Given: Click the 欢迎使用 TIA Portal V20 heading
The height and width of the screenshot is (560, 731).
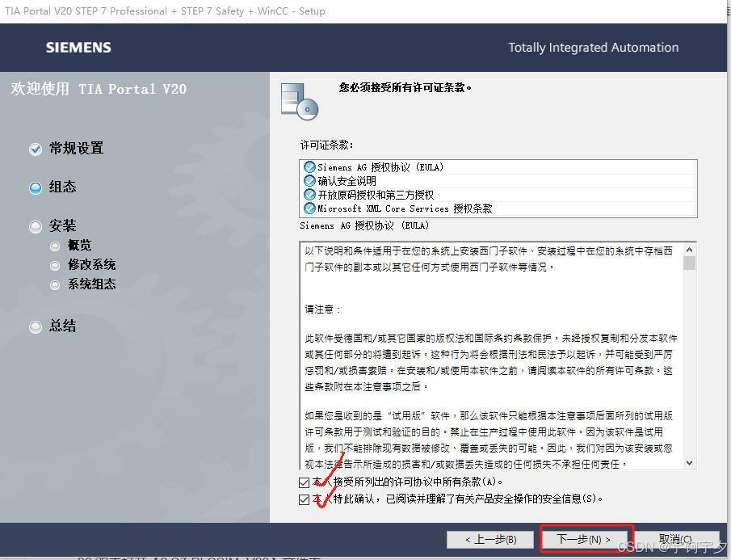Looking at the screenshot, I should (99, 89).
